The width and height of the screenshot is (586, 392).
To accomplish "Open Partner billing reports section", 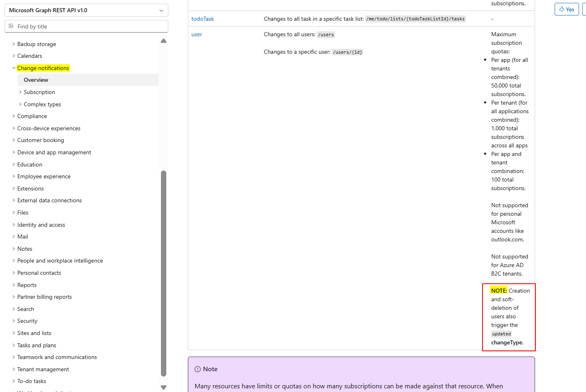I will [x=44, y=297].
